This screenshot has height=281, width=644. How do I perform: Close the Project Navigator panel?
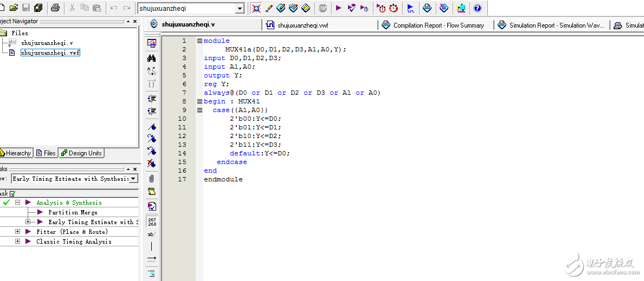[135, 21]
